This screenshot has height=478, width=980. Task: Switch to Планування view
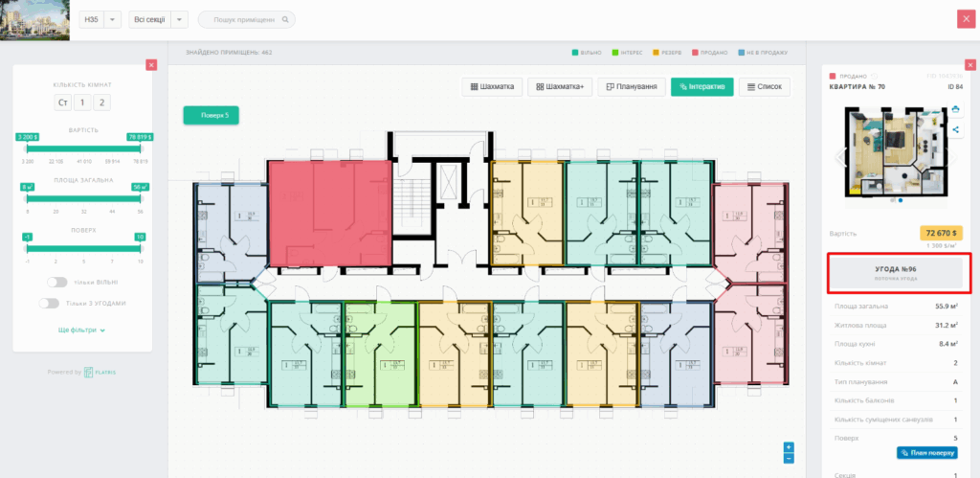(632, 87)
